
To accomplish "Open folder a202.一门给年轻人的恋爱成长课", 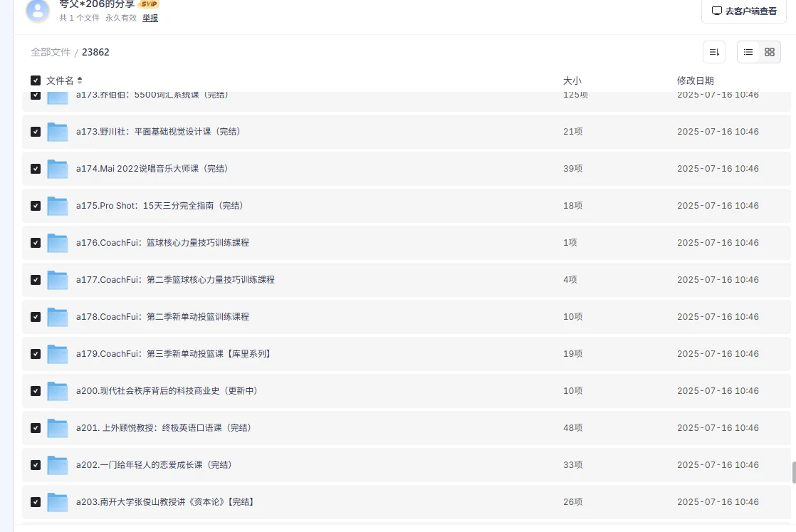I will point(154,465).
